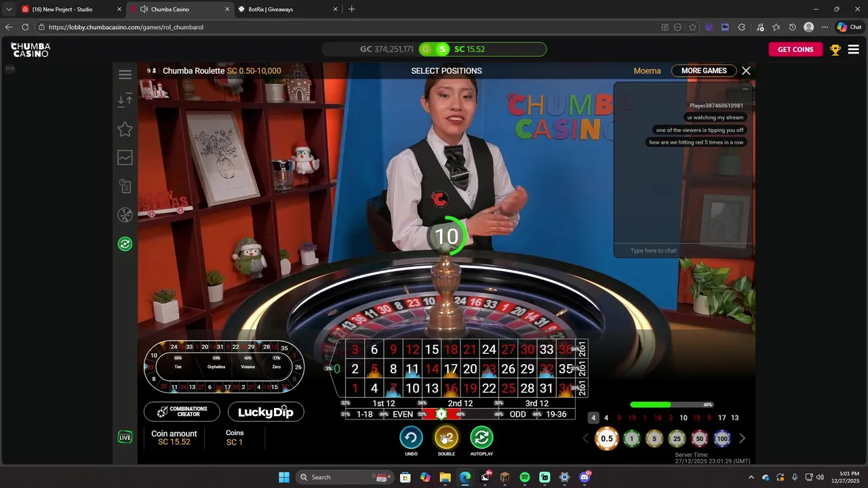Click the MORE GAMES button
The width and height of the screenshot is (868, 488).
(x=704, y=70)
